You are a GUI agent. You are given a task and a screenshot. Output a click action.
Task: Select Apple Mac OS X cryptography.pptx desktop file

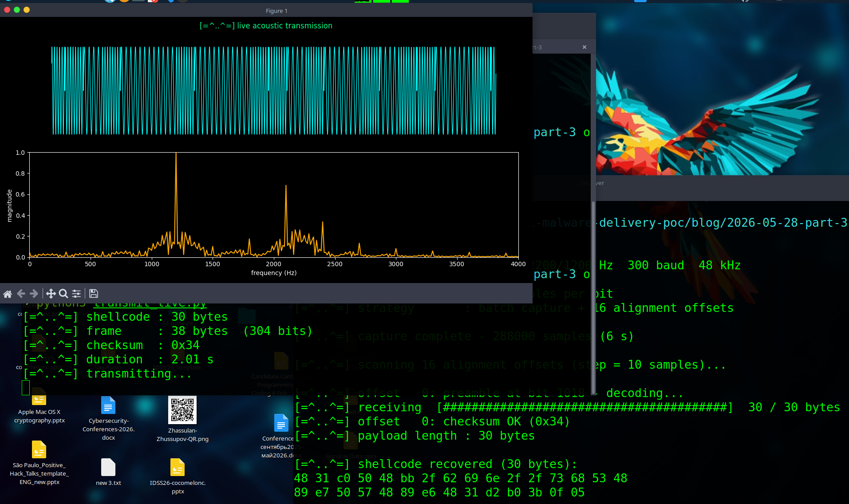(39, 406)
